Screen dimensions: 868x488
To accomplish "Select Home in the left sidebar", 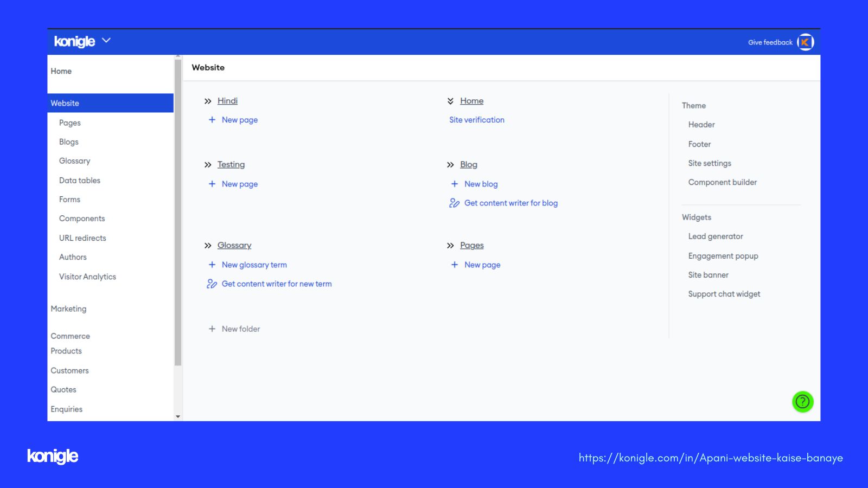I will 61,71.
